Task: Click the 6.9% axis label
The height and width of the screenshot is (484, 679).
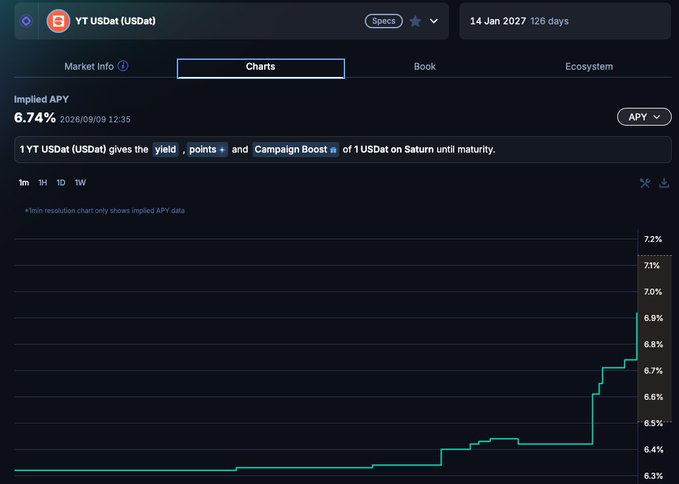Action: (x=653, y=318)
